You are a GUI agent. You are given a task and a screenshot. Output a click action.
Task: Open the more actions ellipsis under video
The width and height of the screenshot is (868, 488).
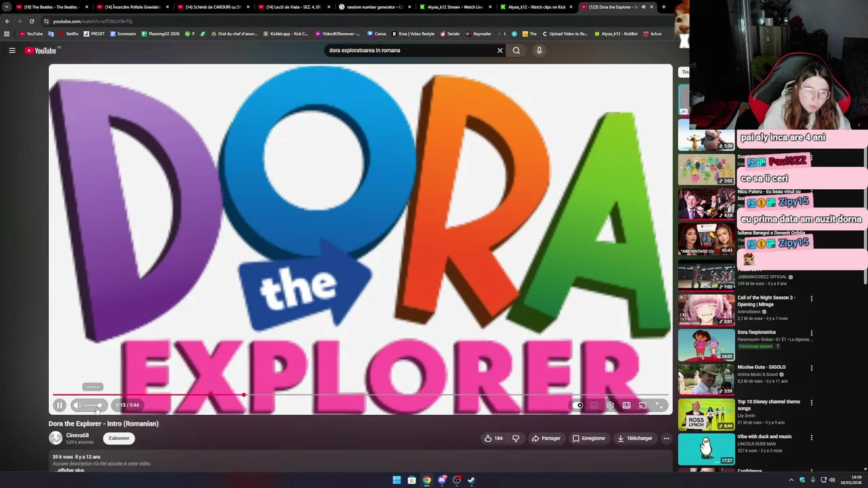tap(666, 439)
